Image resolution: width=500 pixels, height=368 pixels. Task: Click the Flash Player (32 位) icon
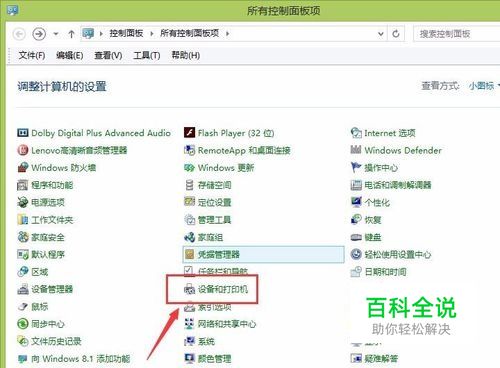tap(189, 133)
